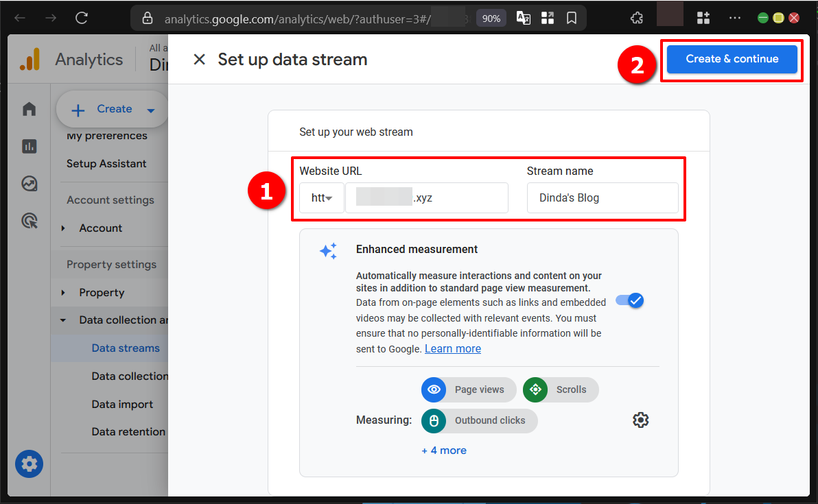This screenshot has height=504, width=818.
Task: Open the Explore section in the sidebar
Action: [28, 183]
